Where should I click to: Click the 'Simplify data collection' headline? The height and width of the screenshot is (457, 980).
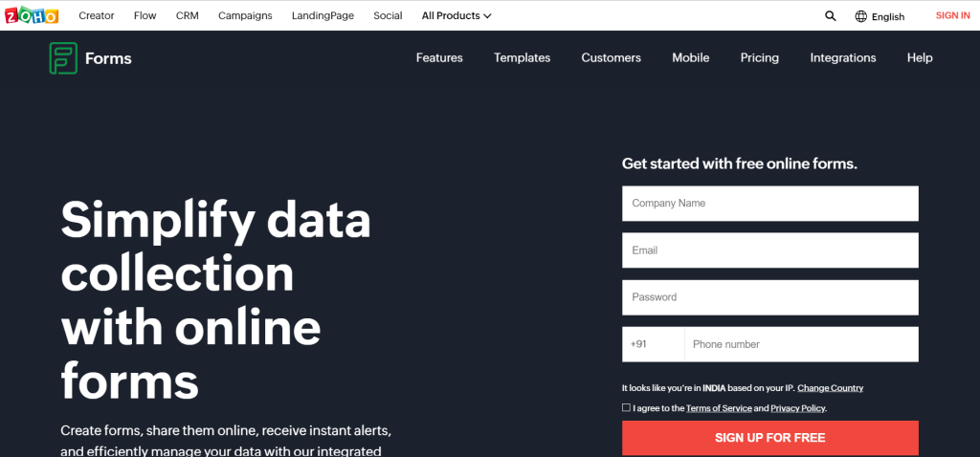pyautogui.click(x=215, y=301)
